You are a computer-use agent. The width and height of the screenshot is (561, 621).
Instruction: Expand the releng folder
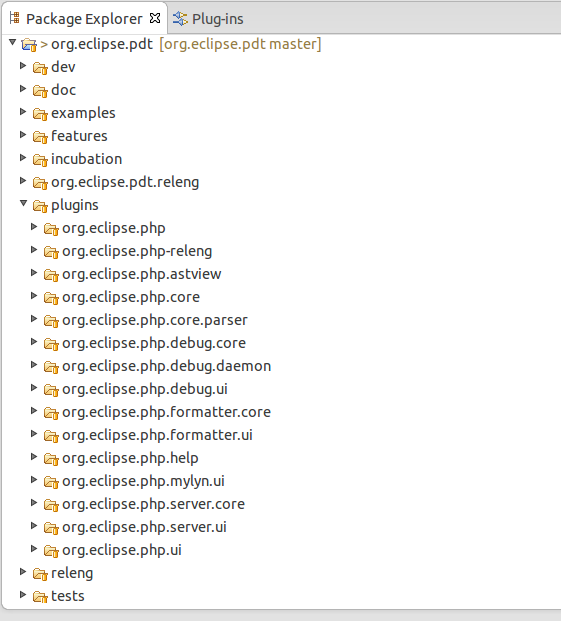[23, 572]
